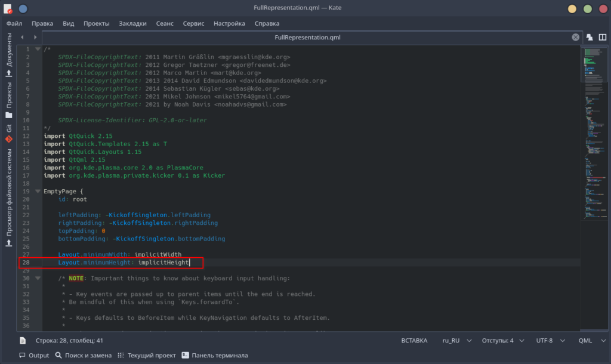Open the Сервис menu
The height and width of the screenshot is (364, 611).
click(x=193, y=23)
